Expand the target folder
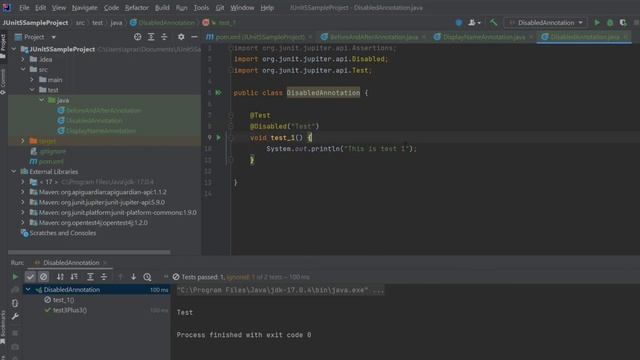This screenshot has height=360, width=640. [x=23, y=141]
